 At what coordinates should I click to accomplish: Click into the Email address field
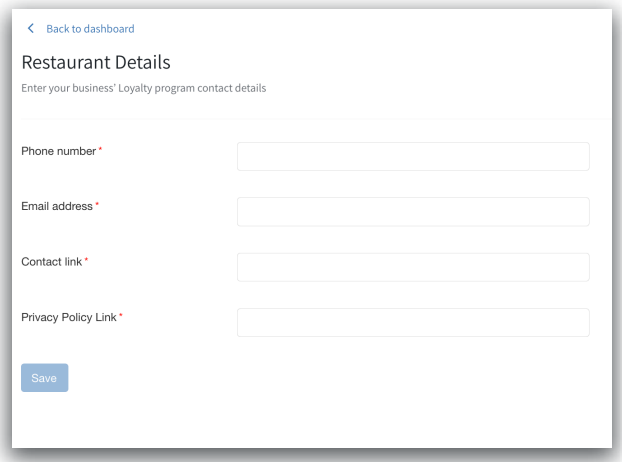click(413, 211)
